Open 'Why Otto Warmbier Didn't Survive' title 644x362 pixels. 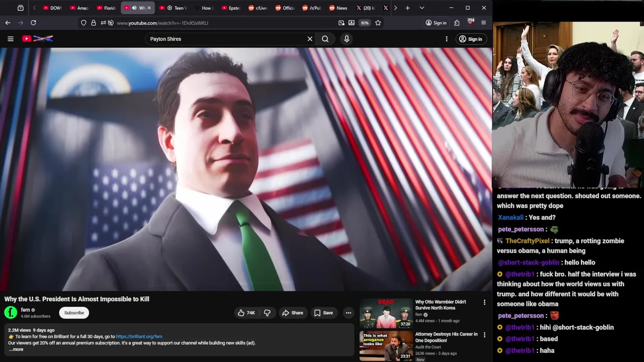point(441,305)
